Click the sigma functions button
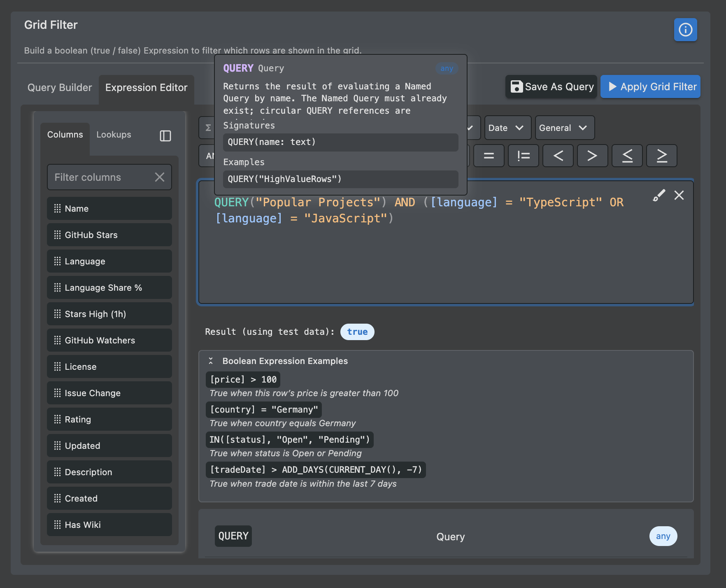The width and height of the screenshot is (726, 588). pos(207,128)
